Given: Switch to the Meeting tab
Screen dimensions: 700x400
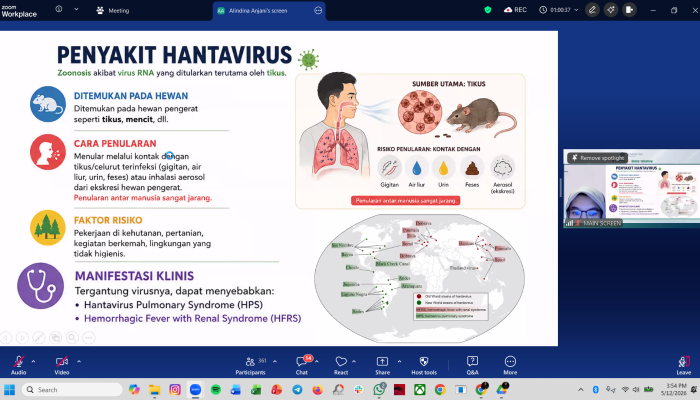Looking at the screenshot, I should pos(113,10).
